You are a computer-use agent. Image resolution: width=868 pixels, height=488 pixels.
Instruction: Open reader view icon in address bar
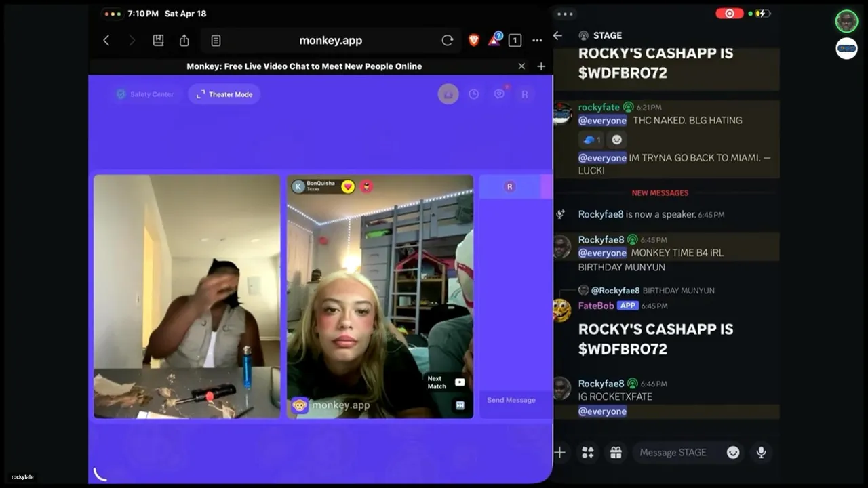point(216,41)
